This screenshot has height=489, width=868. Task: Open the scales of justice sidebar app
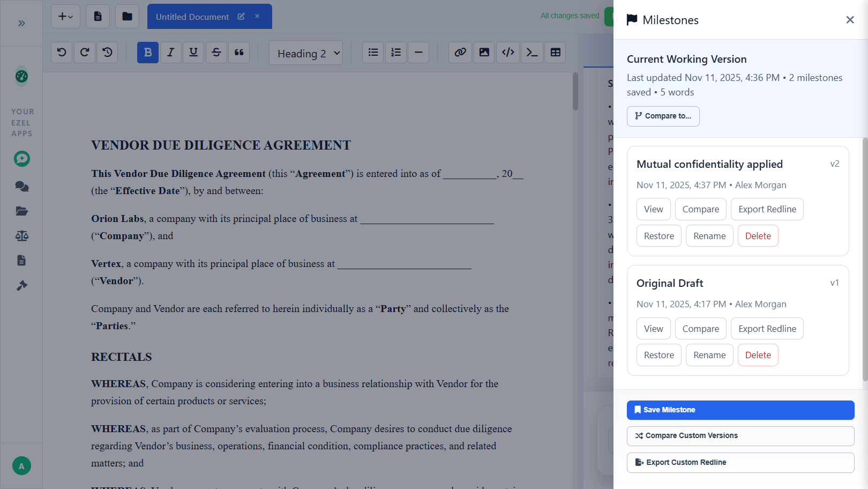click(22, 236)
